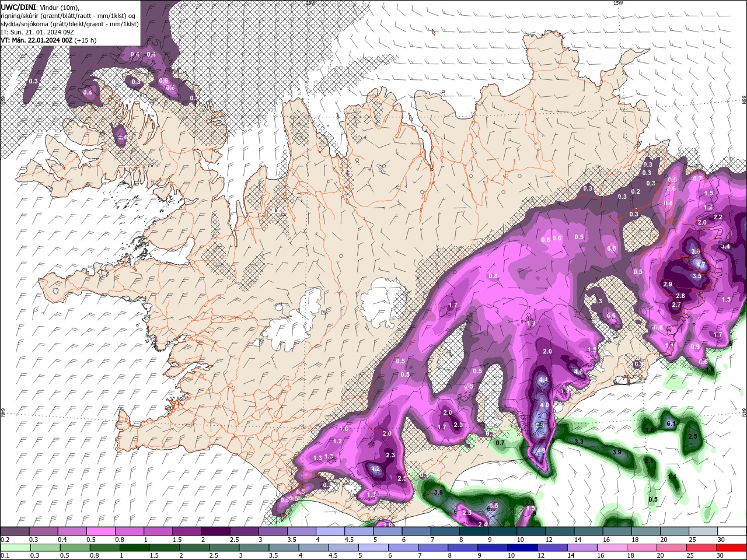Click the 4.8 value on south coast
The height and width of the screenshot is (560, 747).
(x=541, y=450)
